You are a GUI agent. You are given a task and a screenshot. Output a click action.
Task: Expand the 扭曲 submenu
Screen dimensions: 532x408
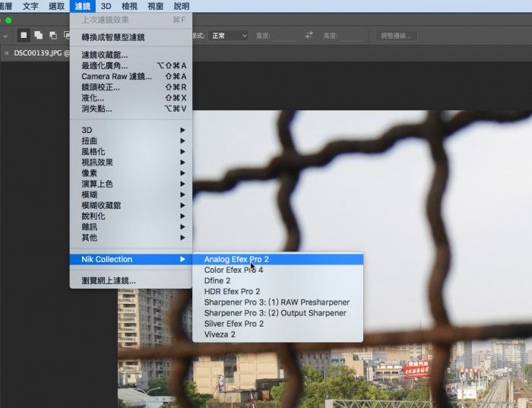point(131,141)
